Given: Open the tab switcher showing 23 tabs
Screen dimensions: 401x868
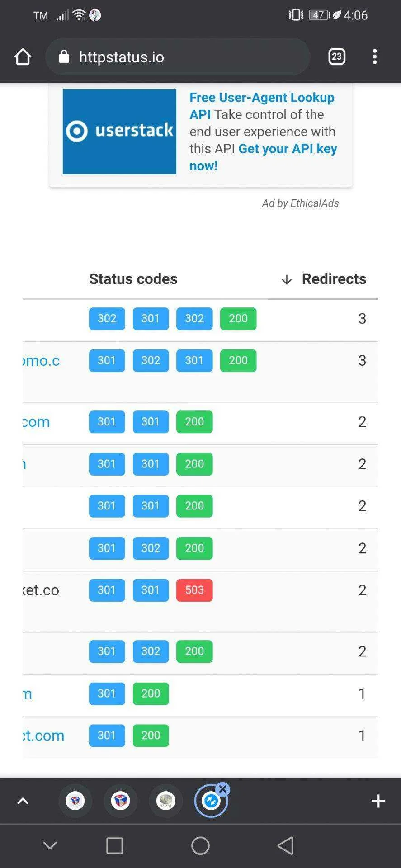Looking at the screenshot, I should 337,57.
